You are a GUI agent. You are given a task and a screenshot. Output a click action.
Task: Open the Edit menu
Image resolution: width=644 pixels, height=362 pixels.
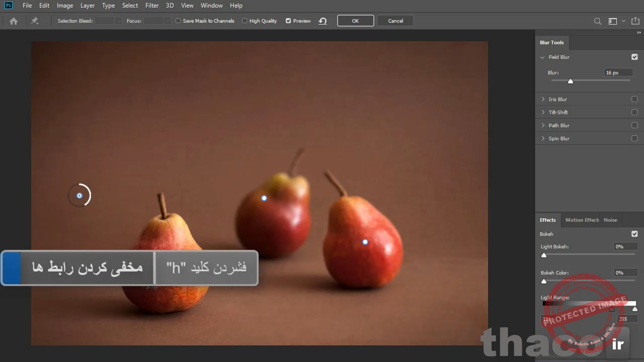(x=44, y=6)
